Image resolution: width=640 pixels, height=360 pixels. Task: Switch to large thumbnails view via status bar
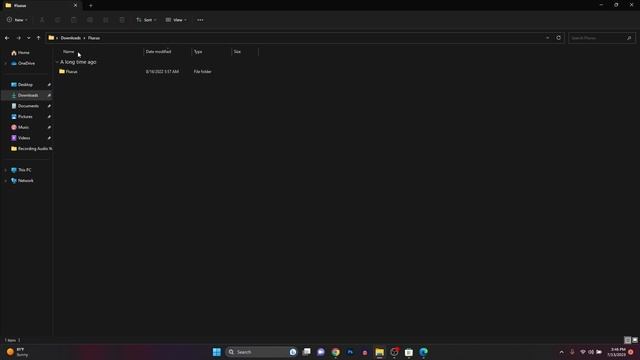[x=635, y=340]
